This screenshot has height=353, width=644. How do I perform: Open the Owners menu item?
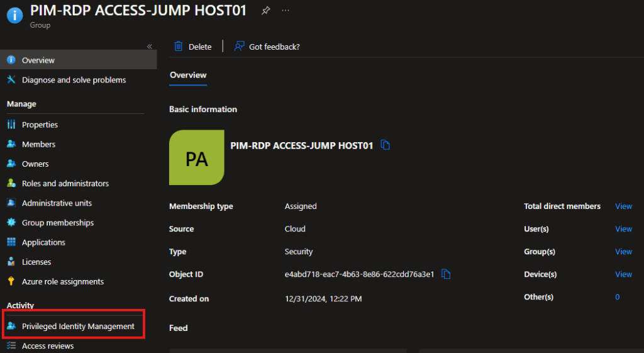click(35, 164)
